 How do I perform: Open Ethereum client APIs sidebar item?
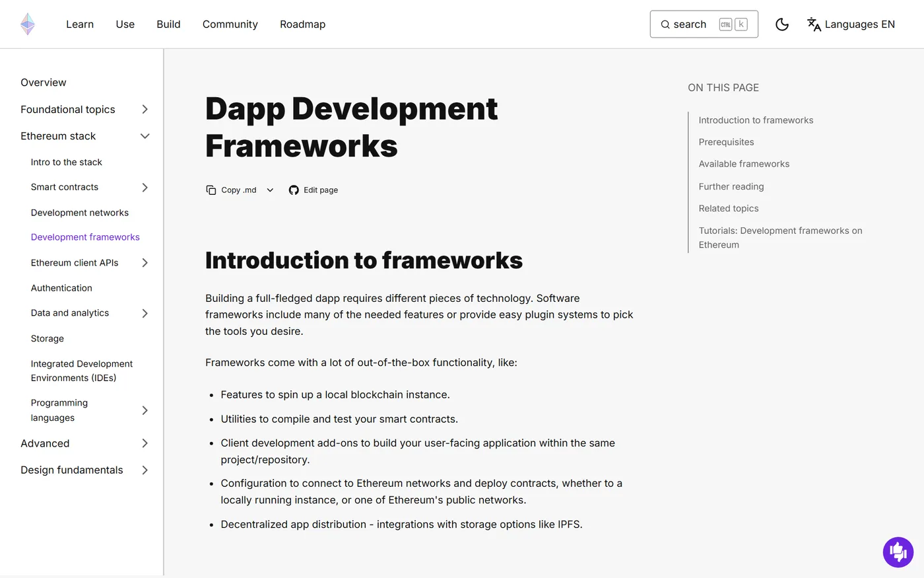tap(75, 263)
